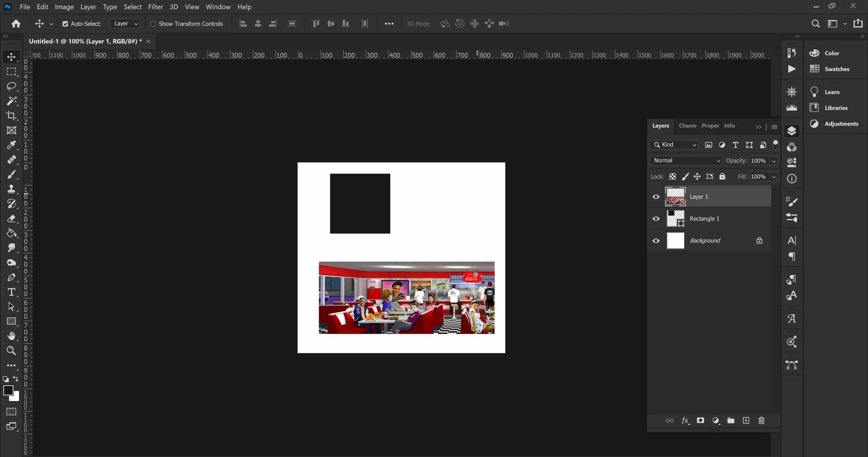
Task: Open the Normal blend mode dropdown
Action: point(686,161)
